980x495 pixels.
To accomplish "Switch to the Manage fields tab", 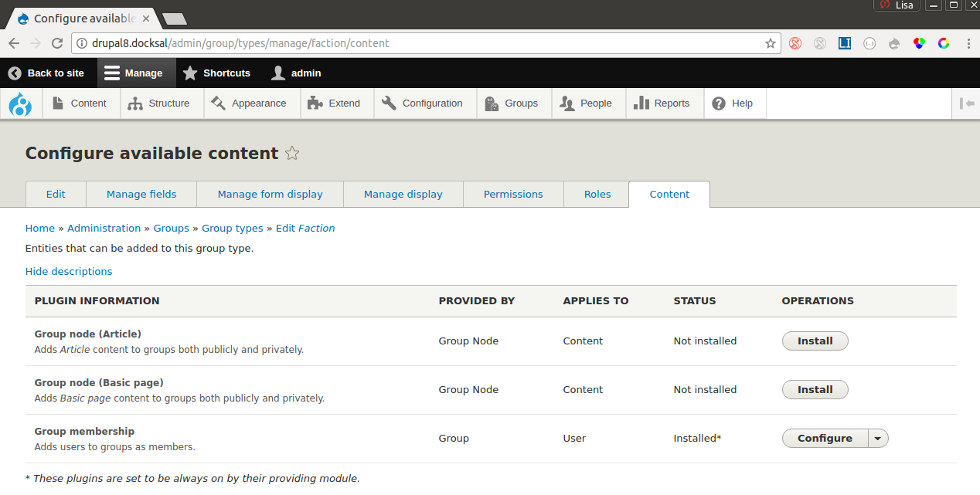I will tap(141, 195).
